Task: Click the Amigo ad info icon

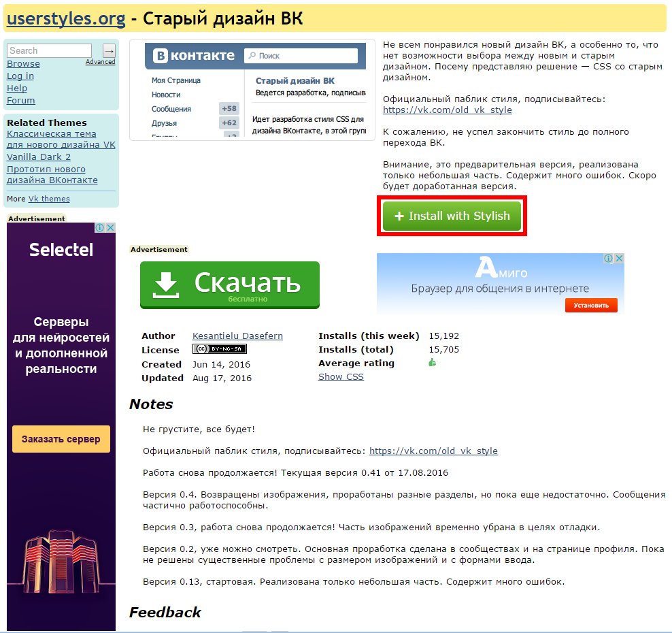Action: pyautogui.click(x=608, y=258)
